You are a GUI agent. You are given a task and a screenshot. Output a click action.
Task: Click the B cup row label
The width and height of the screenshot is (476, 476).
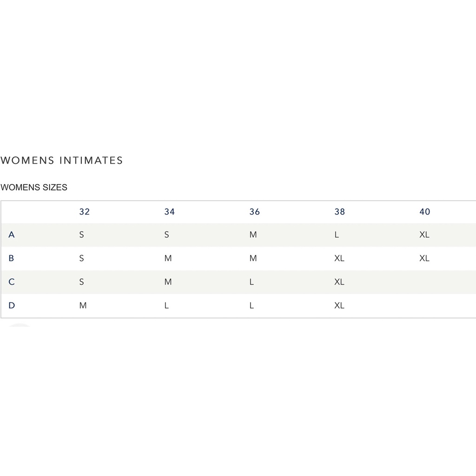point(12,258)
